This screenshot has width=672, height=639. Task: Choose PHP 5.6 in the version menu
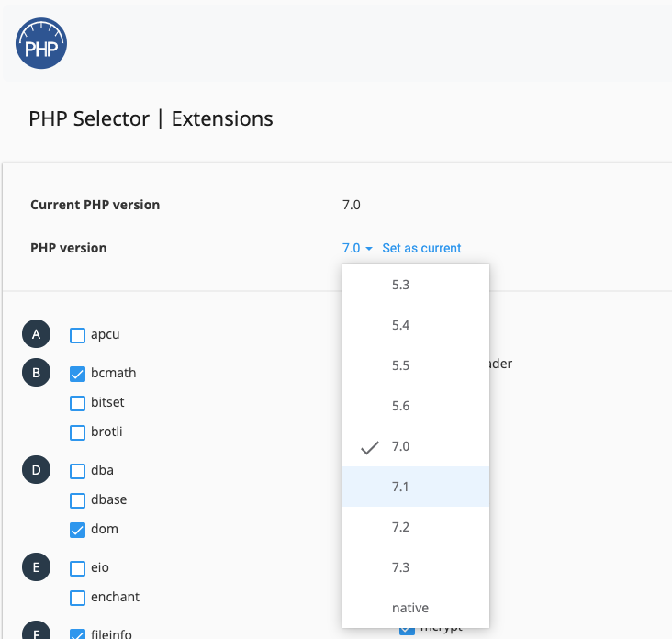tap(416, 406)
